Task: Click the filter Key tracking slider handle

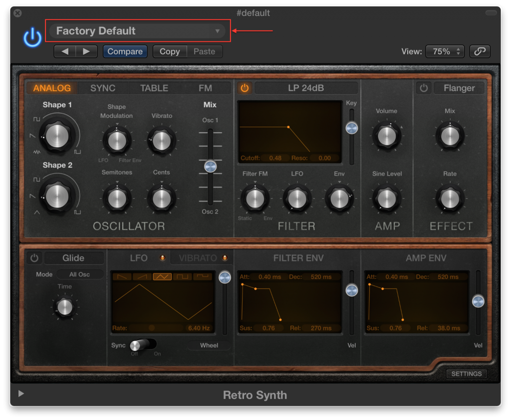Action: tap(352, 128)
